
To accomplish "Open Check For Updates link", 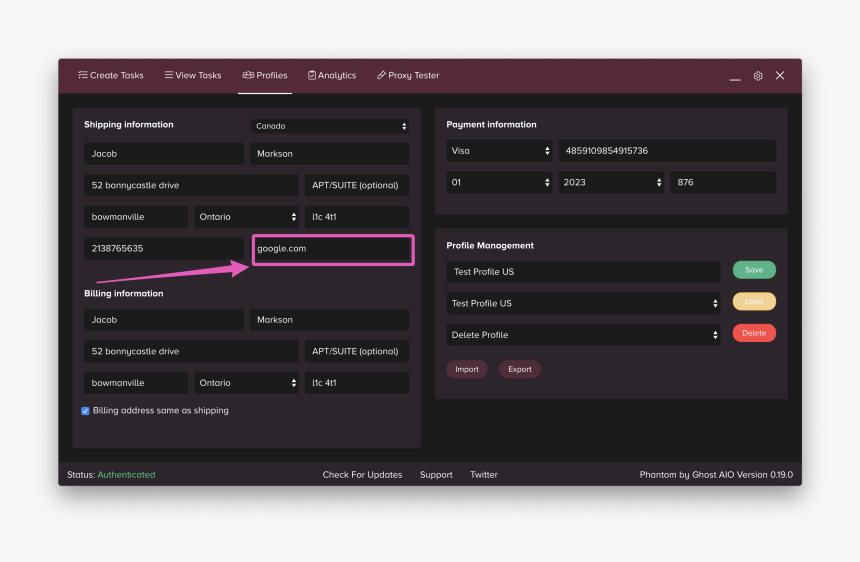I will pyautogui.click(x=362, y=475).
